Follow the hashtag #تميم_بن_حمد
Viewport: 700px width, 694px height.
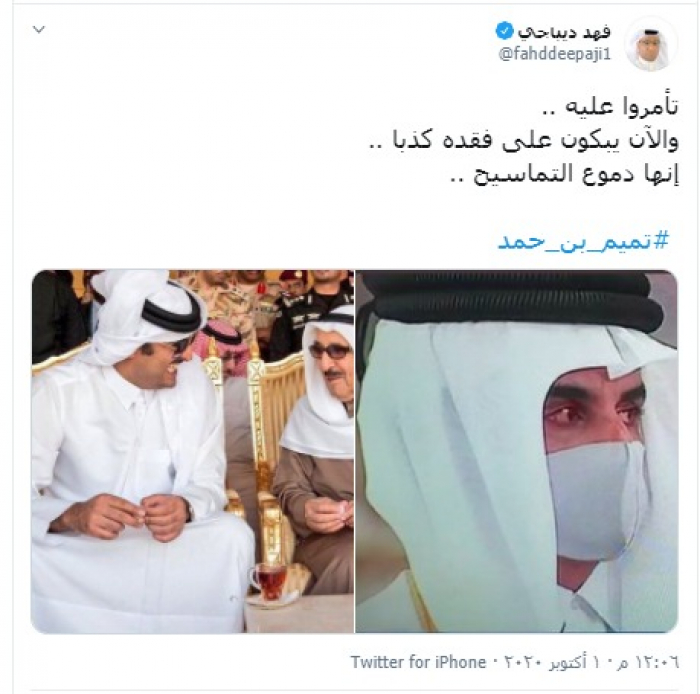pos(584,241)
